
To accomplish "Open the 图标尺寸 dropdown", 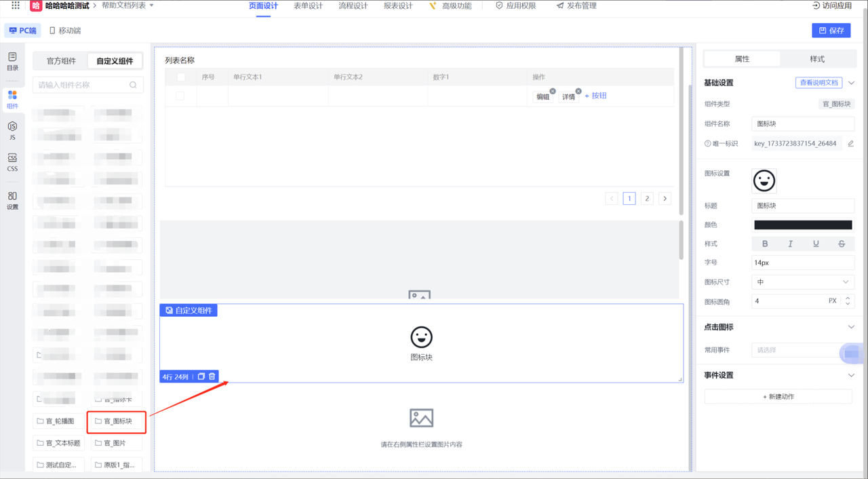I will click(803, 282).
